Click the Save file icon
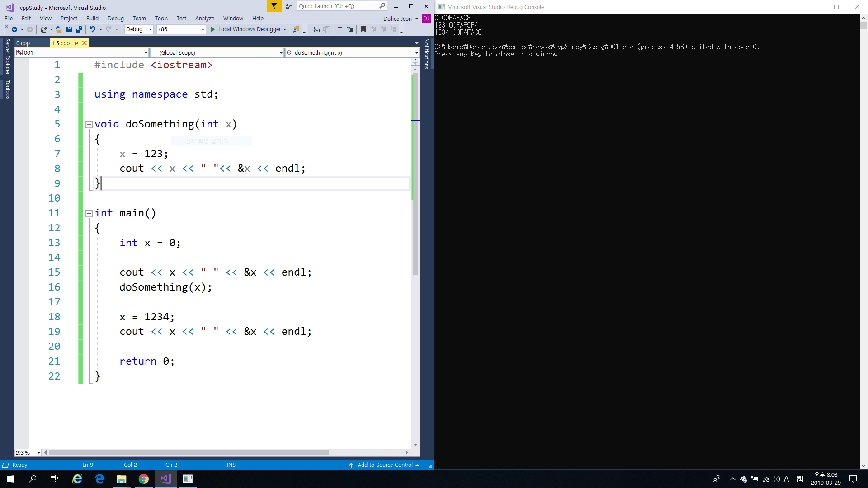Viewport: 868px width, 488px height. [x=69, y=29]
